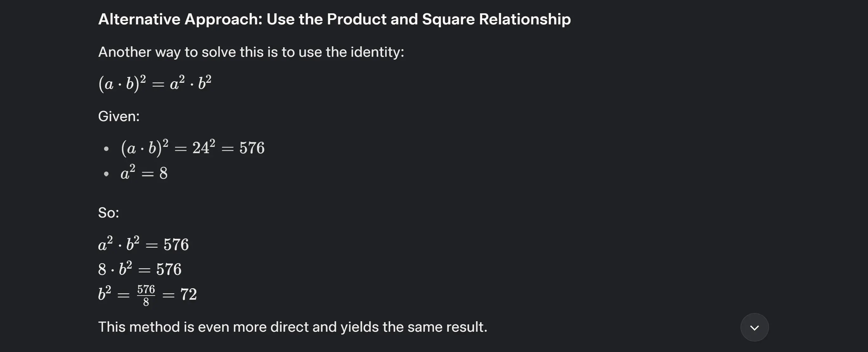Click the scroll-to-bottom chevron button
The image size is (868, 352).
[x=754, y=327]
